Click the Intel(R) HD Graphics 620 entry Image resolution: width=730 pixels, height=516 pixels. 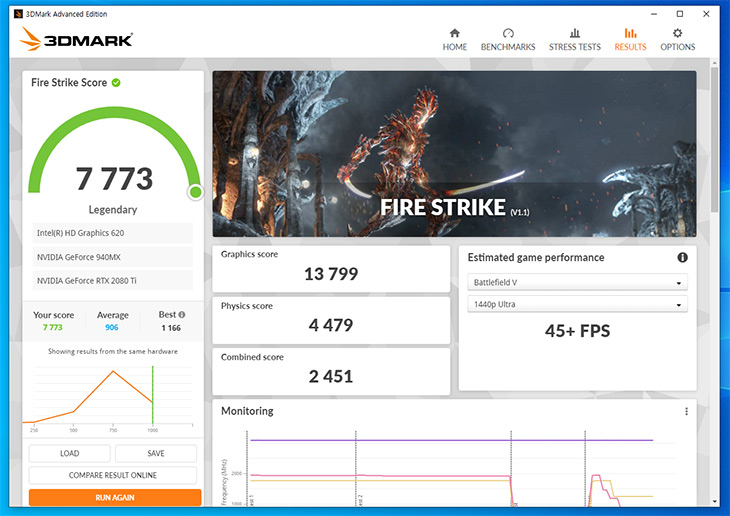[113, 233]
